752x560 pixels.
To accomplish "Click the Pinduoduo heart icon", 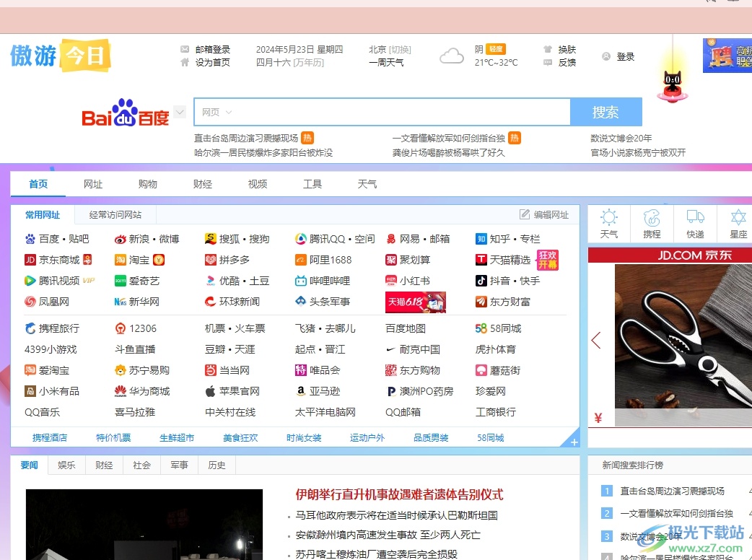I will point(211,260).
